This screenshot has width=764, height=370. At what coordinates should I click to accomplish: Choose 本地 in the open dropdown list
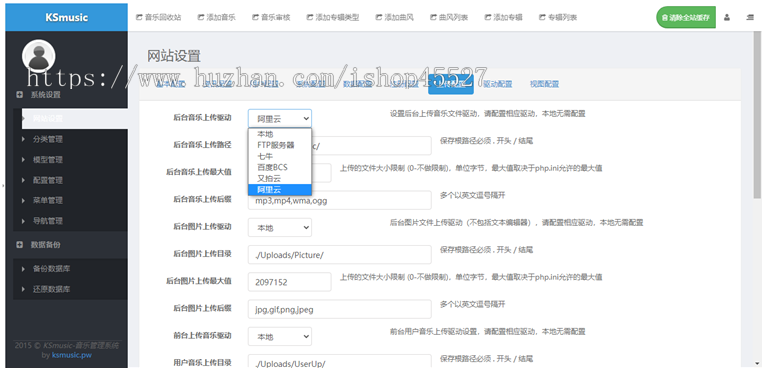(280, 134)
